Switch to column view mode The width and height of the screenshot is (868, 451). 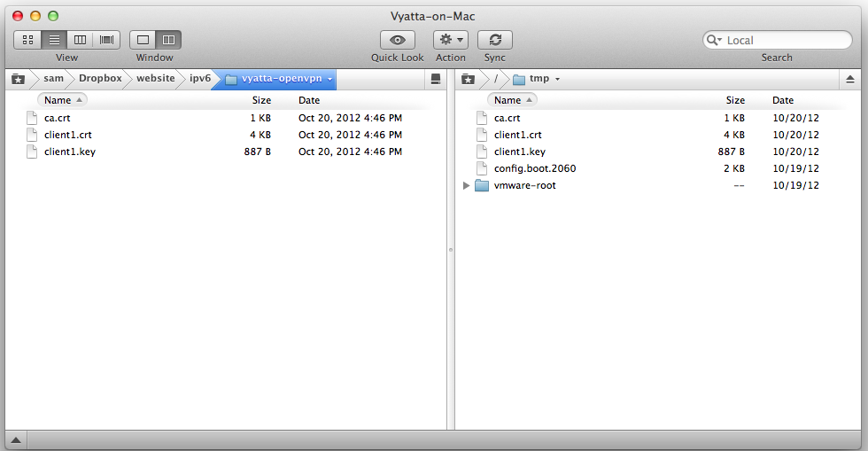coord(81,40)
